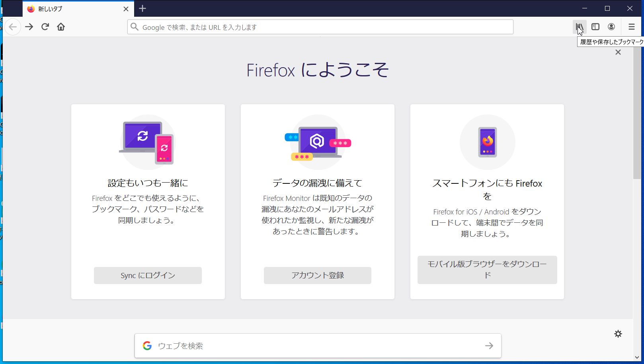Open the Firefox account icon
This screenshot has height=364, width=644.
[611, 27]
